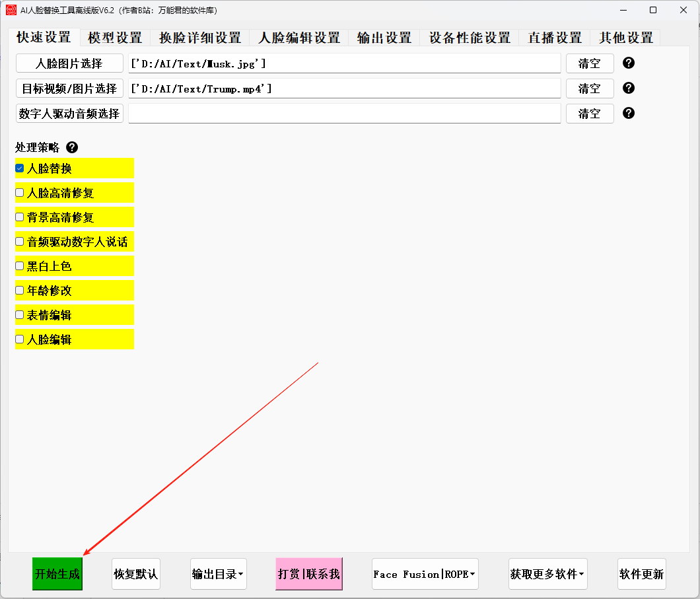The image size is (700, 599).
Task: Enable 人脸高清修复 checkbox
Action: pos(20,193)
